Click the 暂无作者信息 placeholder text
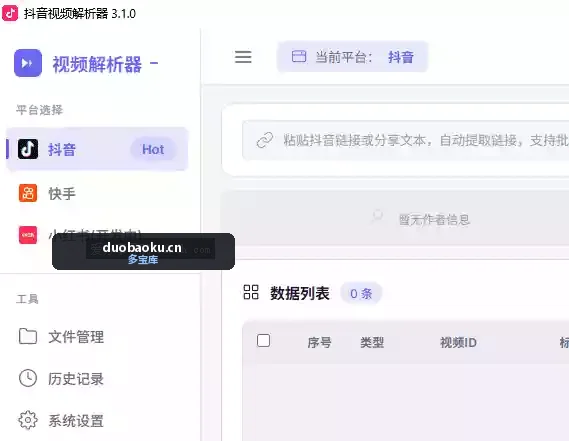Screen dimensions: 569x441 point(434,220)
